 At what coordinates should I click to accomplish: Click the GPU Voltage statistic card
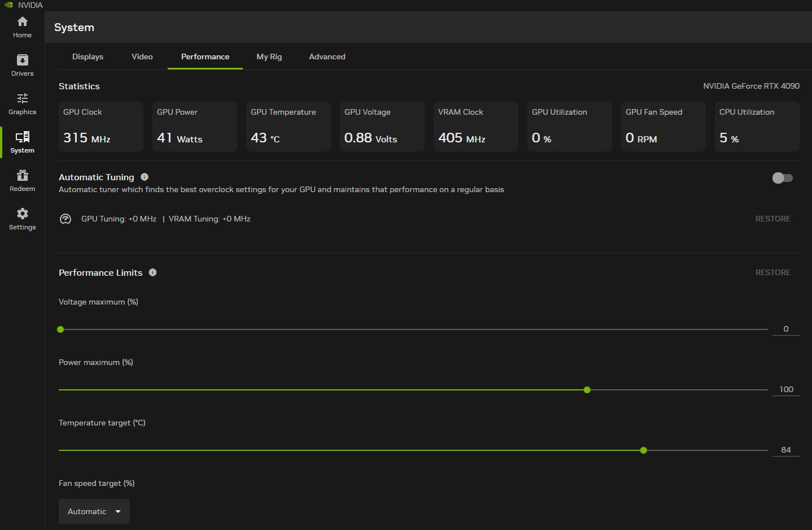click(382, 127)
